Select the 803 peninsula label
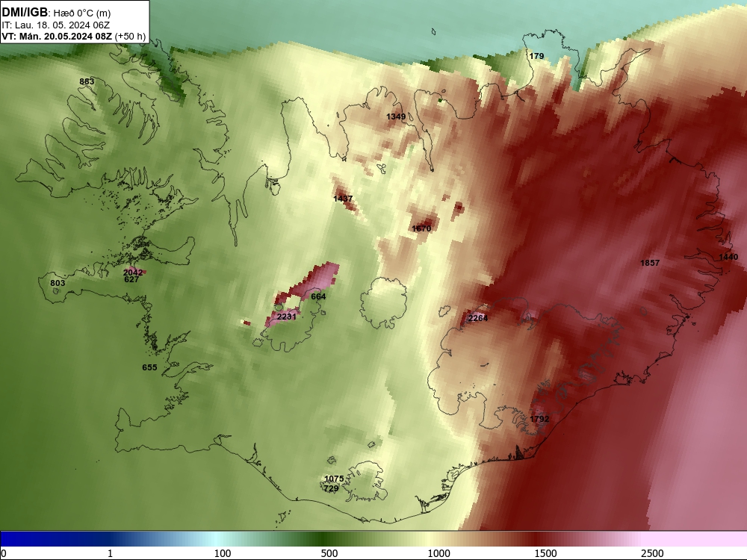The image size is (747, 560). (x=58, y=283)
